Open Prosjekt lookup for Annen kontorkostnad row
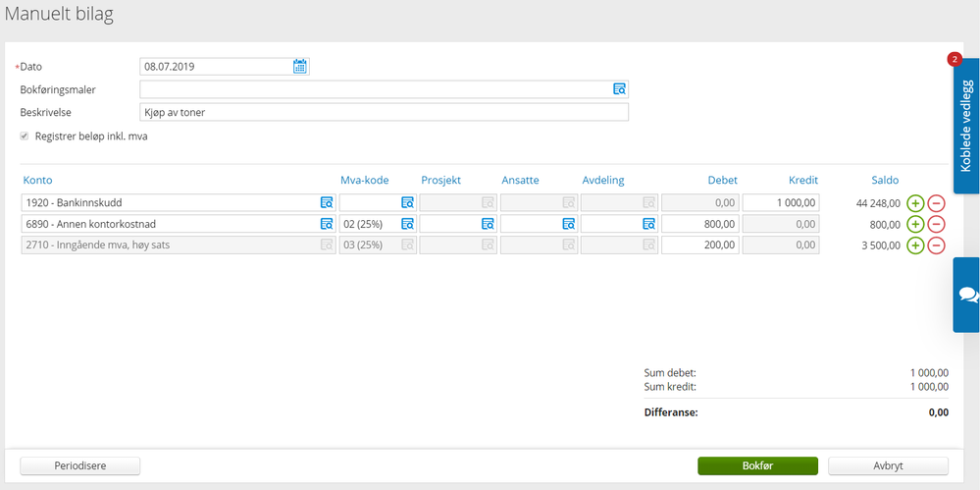This screenshot has height=490, width=980. 488,224
